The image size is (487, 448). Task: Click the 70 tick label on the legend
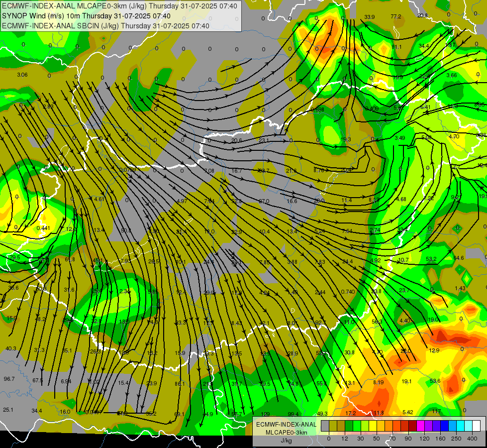[392, 439]
